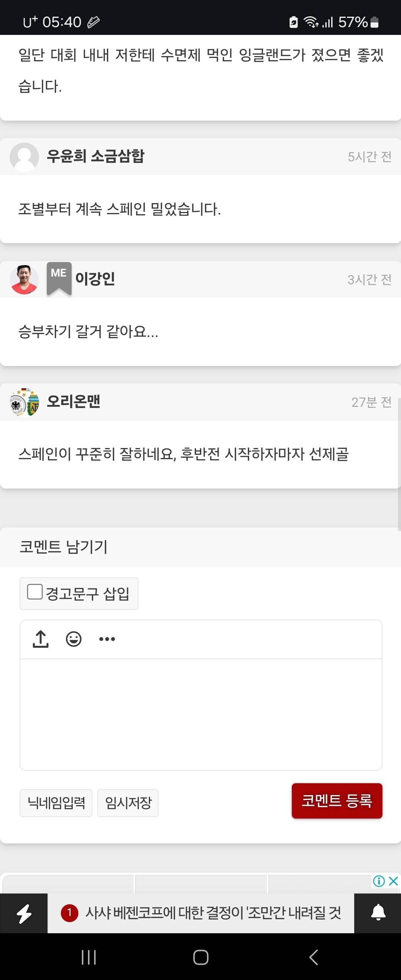The image size is (401, 980).
Task: Open the emoji smiley picker
Action: pos(74,639)
